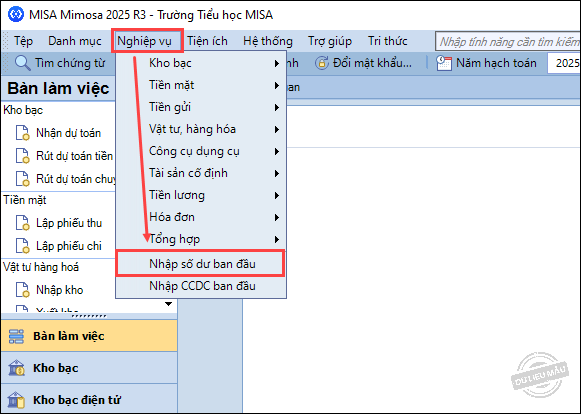Click the document icon beside Nhập kho
The image size is (581, 414).
(x=22, y=290)
